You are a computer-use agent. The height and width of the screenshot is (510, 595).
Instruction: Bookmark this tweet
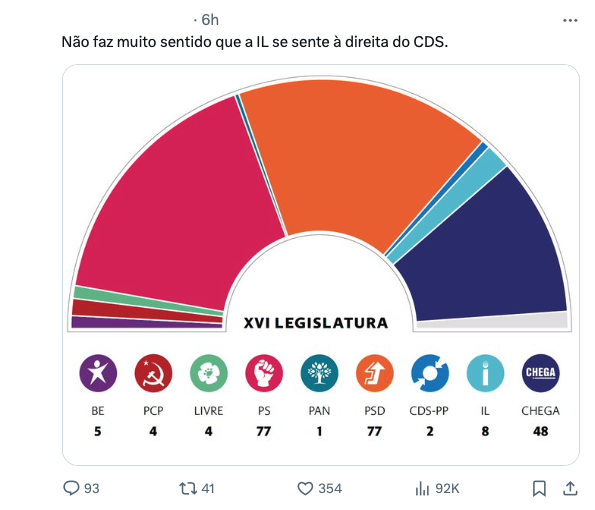point(539,488)
